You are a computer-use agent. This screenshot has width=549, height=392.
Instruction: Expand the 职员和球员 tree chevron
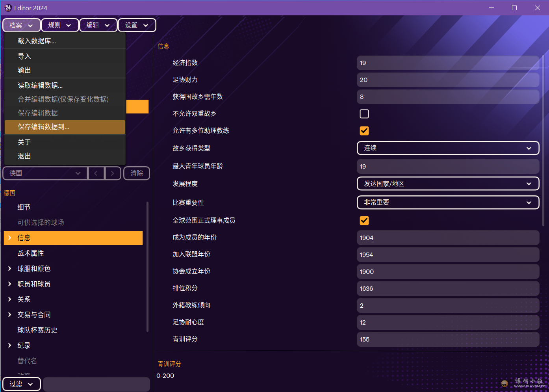pyautogui.click(x=10, y=284)
